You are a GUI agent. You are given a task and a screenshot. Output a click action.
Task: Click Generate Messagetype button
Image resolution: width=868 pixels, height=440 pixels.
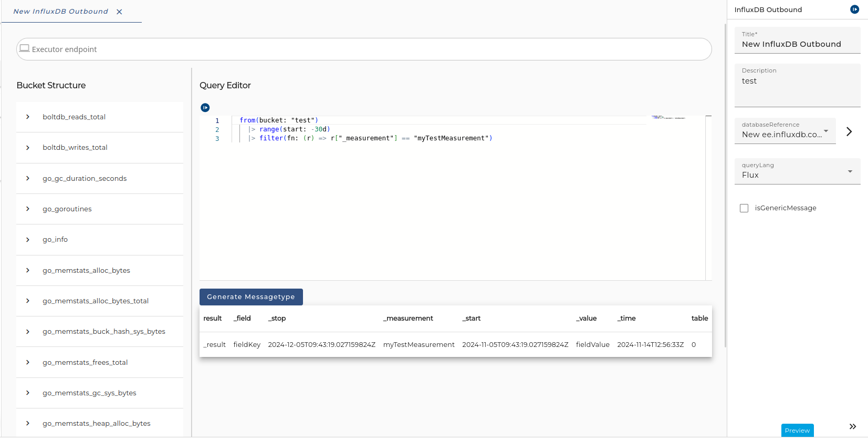pos(251,297)
